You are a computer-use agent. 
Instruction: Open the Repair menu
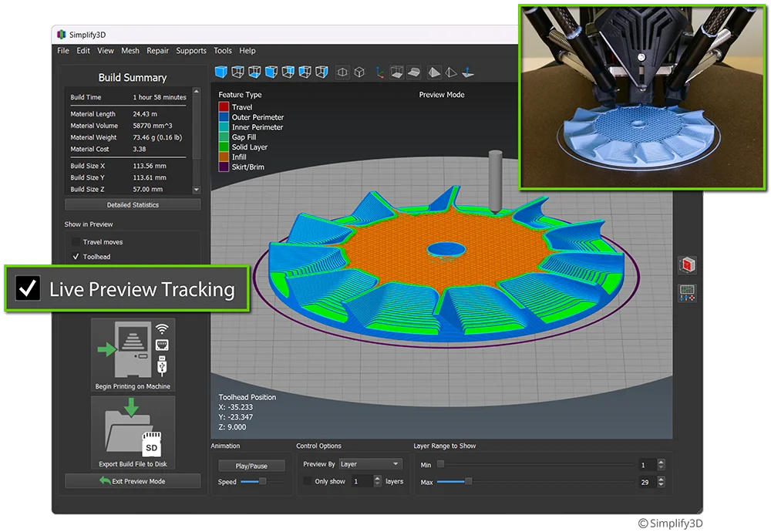coord(157,51)
